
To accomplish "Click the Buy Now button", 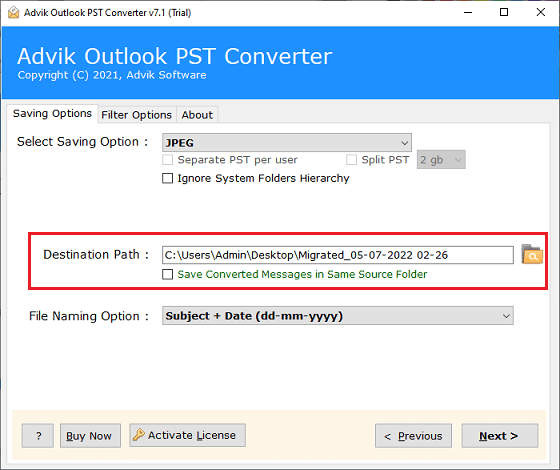I will [90, 435].
